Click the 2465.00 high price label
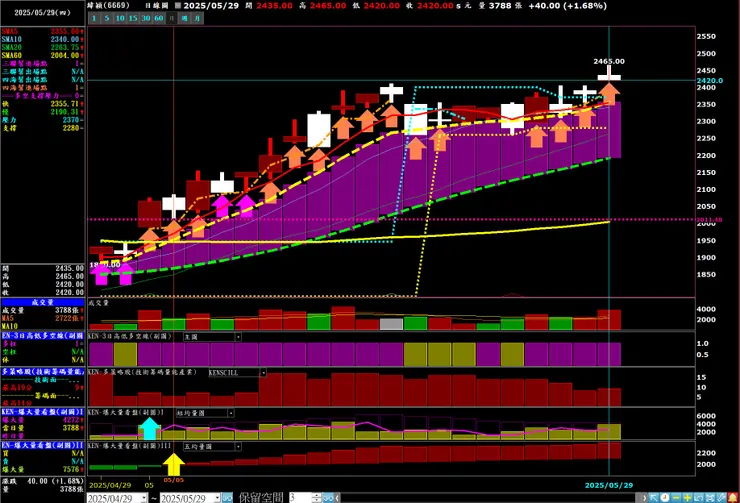 click(x=609, y=61)
